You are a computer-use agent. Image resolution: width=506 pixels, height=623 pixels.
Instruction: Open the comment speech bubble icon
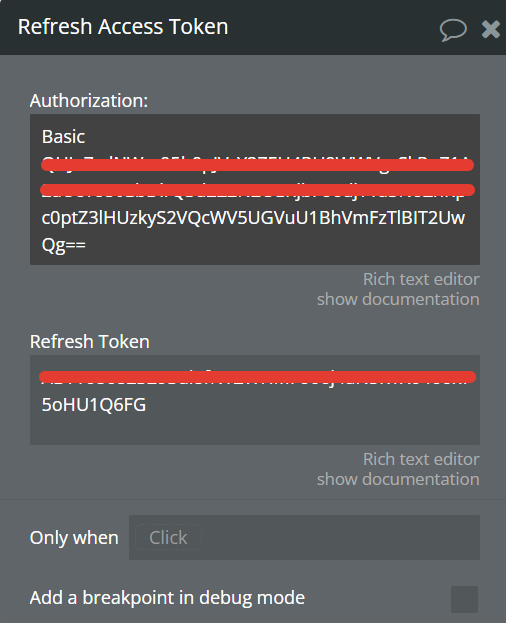[453, 29]
